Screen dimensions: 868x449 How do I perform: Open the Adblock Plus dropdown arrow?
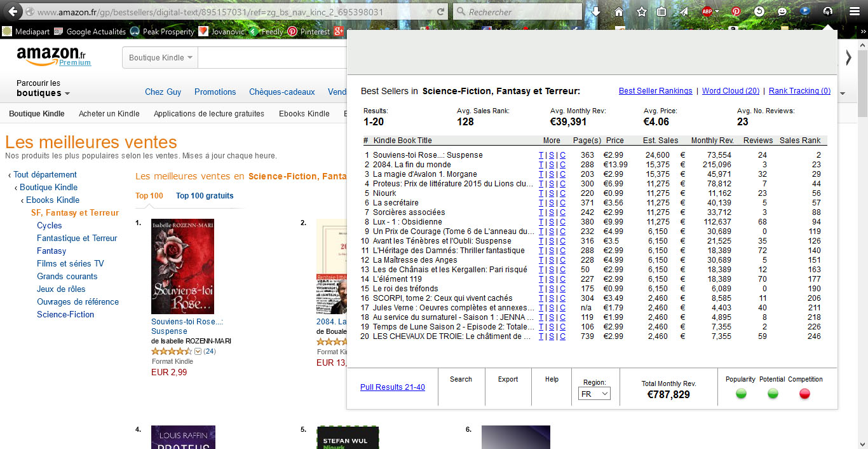pyautogui.click(x=717, y=11)
